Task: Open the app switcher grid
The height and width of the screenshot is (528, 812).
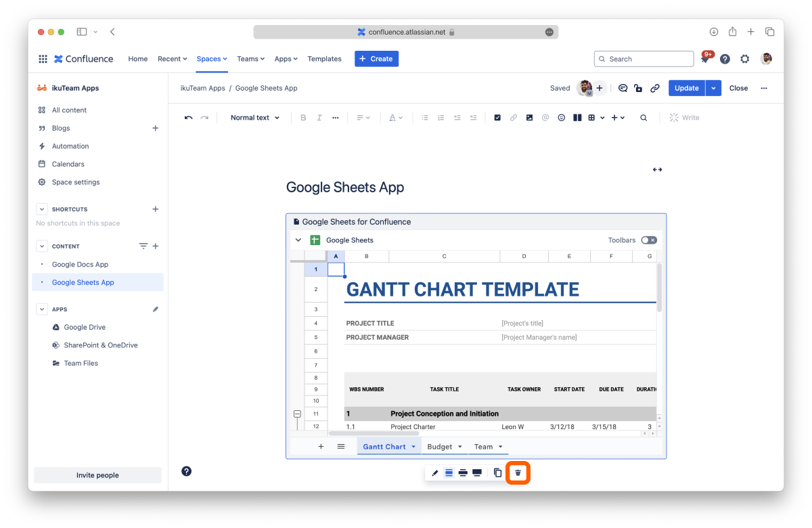Action: coord(43,59)
